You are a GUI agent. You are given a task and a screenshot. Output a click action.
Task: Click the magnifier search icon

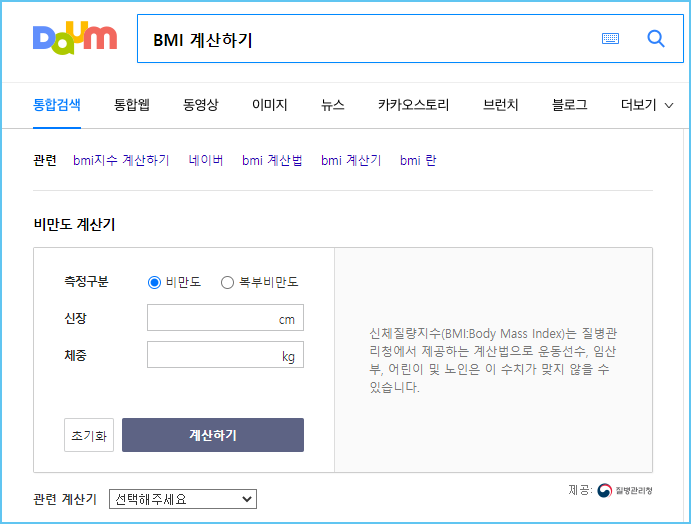pos(656,39)
